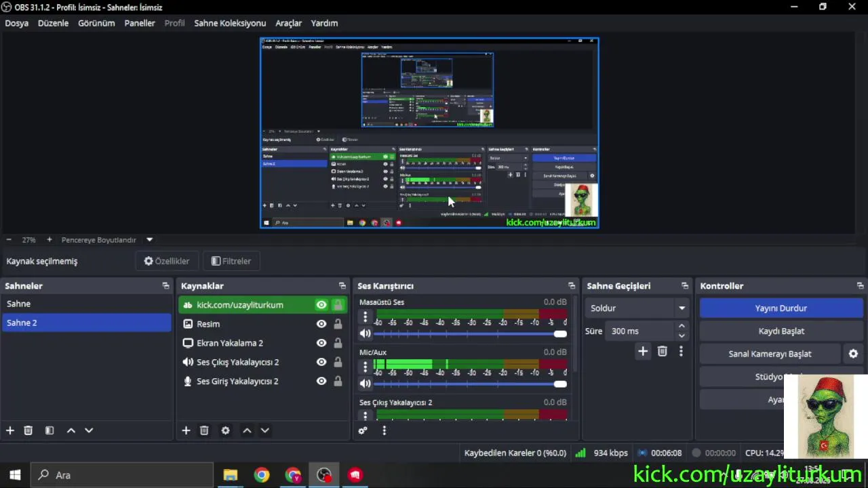Lock Ekran Yakalama 2 source
Image resolution: width=868 pixels, height=488 pixels.
click(x=338, y=343)
